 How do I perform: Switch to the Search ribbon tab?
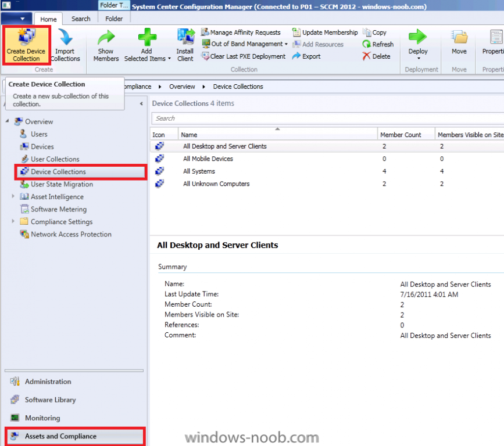point(81,19)
